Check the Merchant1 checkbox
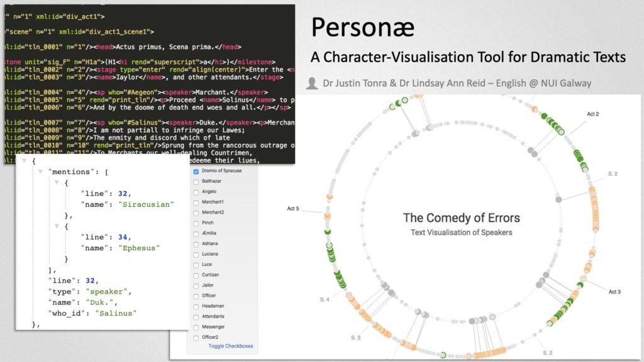 click(196, 203)
